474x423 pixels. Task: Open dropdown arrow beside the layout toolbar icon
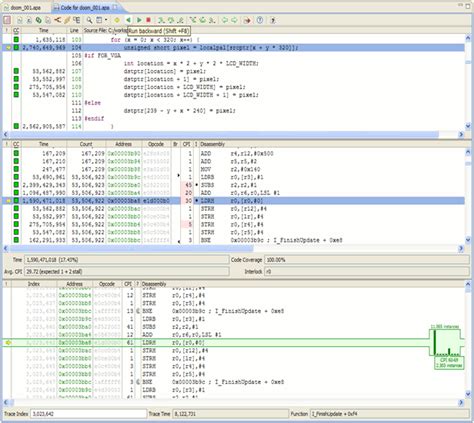point(106,20)
